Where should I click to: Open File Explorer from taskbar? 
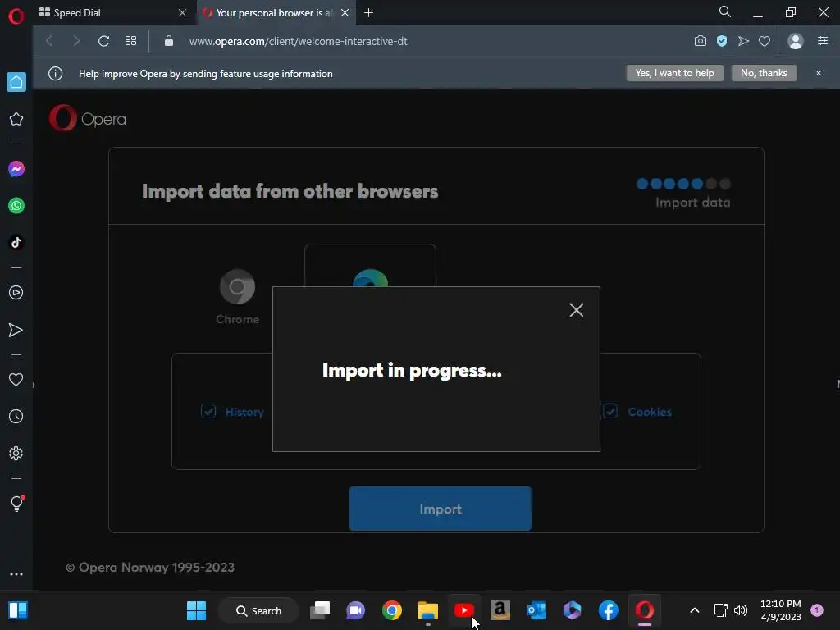428,610
